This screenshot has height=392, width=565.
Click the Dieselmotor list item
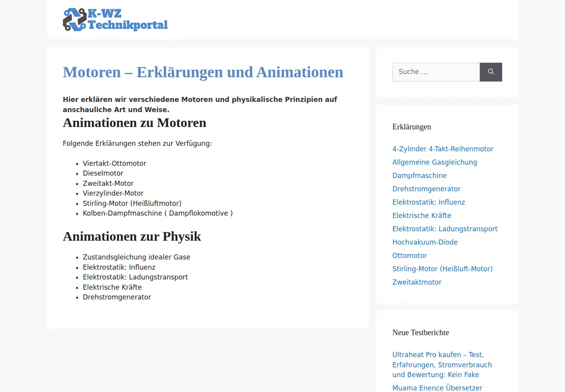click(x=103, y=173)
